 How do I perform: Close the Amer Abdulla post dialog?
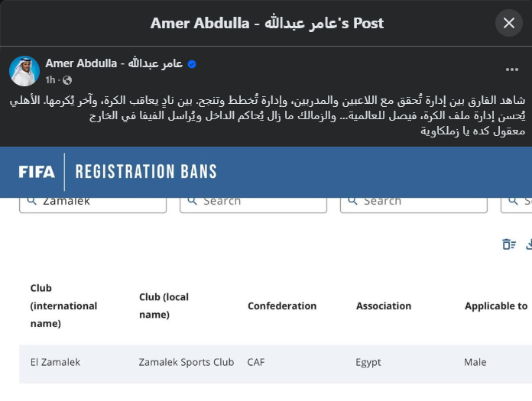point(508,23)
